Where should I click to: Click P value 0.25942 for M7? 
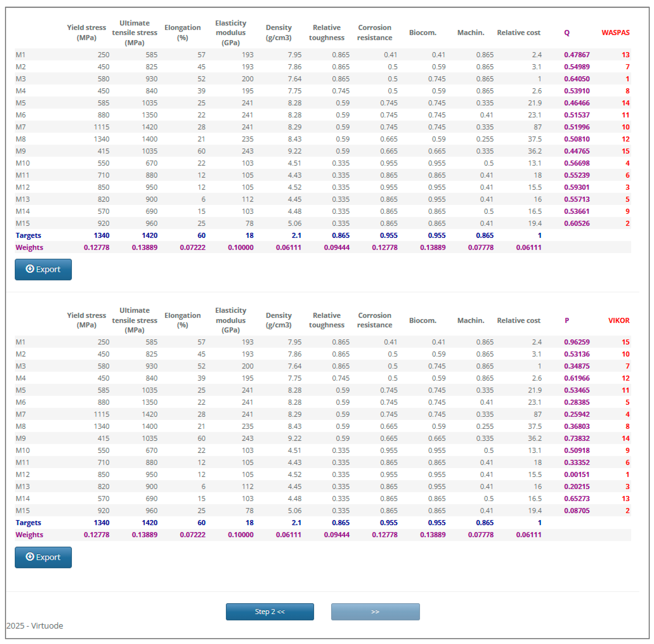click(x=577, y=414)
